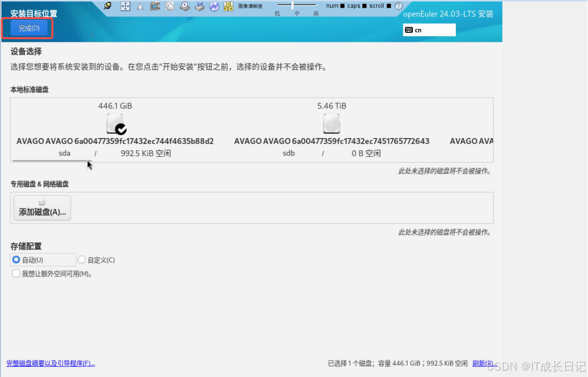Screen dimensions: 588x377
Task: Select the 446.1 GiB sda disk icon
Action: 116,124
